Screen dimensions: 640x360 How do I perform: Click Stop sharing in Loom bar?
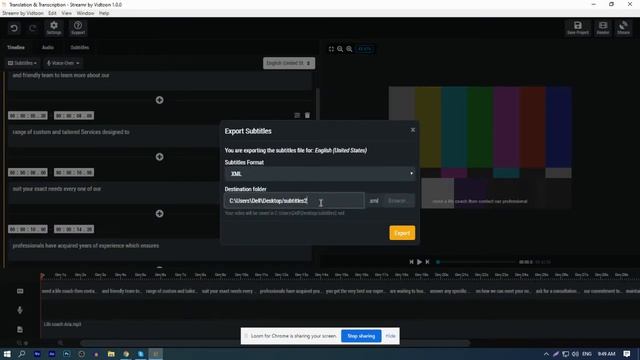click(361, 336)
